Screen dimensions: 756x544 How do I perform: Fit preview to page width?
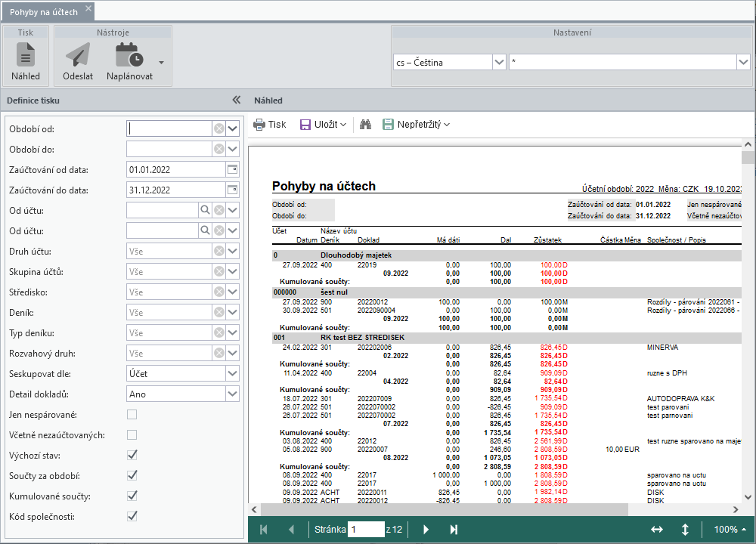click(x=657, y=530)
